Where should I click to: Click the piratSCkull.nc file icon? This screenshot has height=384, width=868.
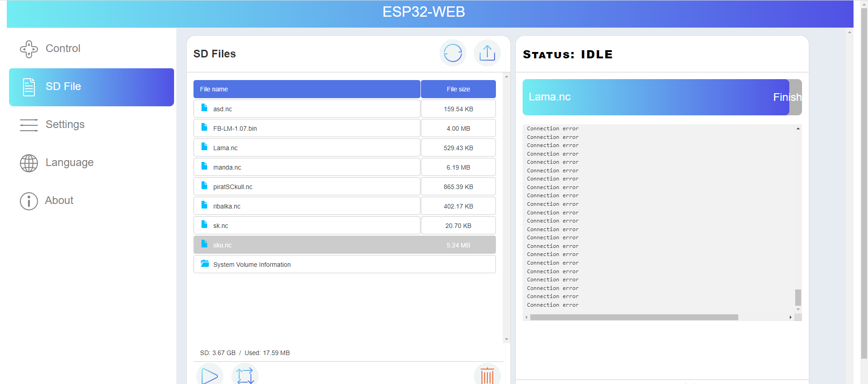204,186
